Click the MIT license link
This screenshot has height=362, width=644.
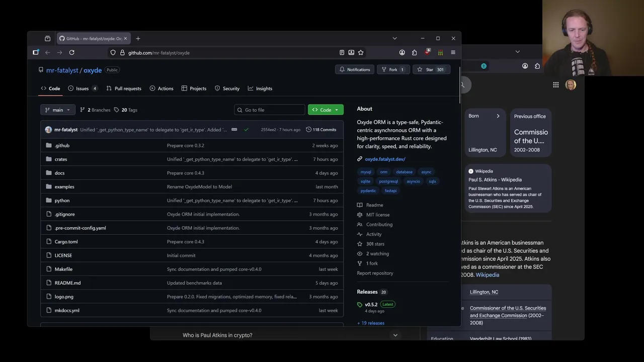coord(378,215)
